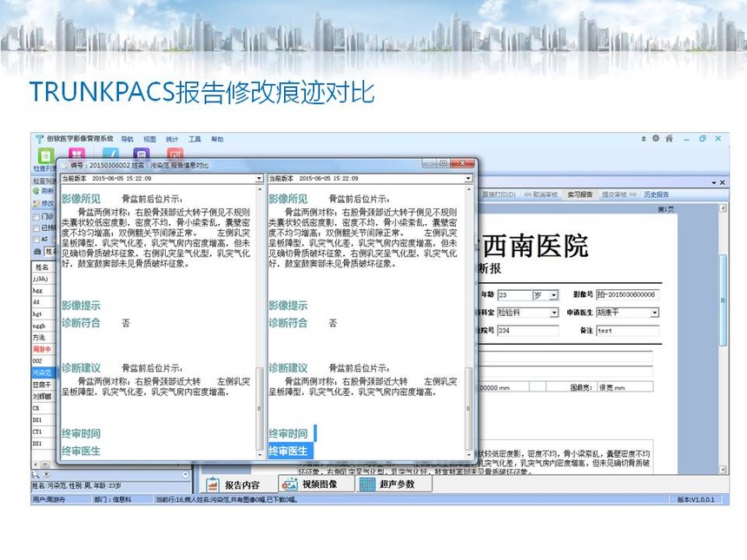Click the right pane scrollbar in comparison dialog
The image size is (747, 560).
pyautogui.click(x=468, y=407)
